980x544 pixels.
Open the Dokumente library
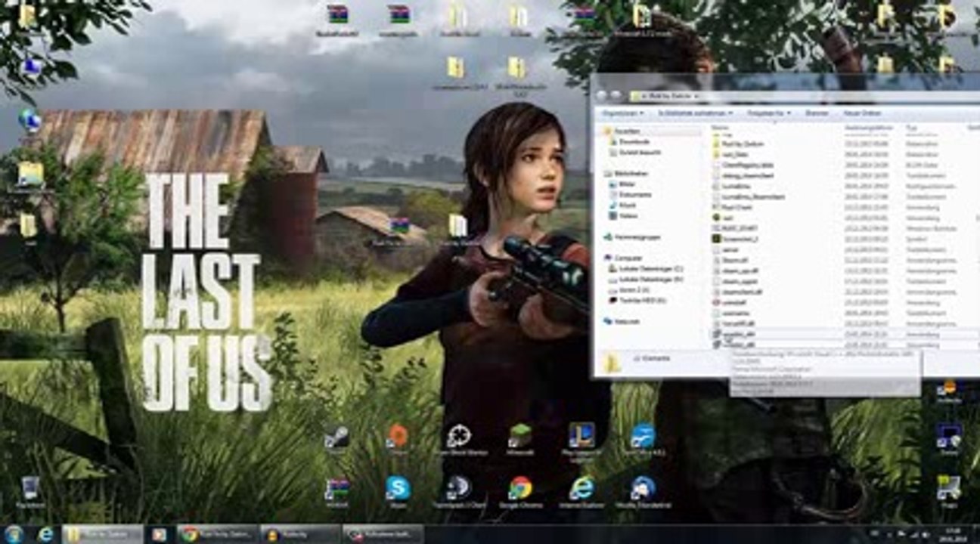click(629, 194)
